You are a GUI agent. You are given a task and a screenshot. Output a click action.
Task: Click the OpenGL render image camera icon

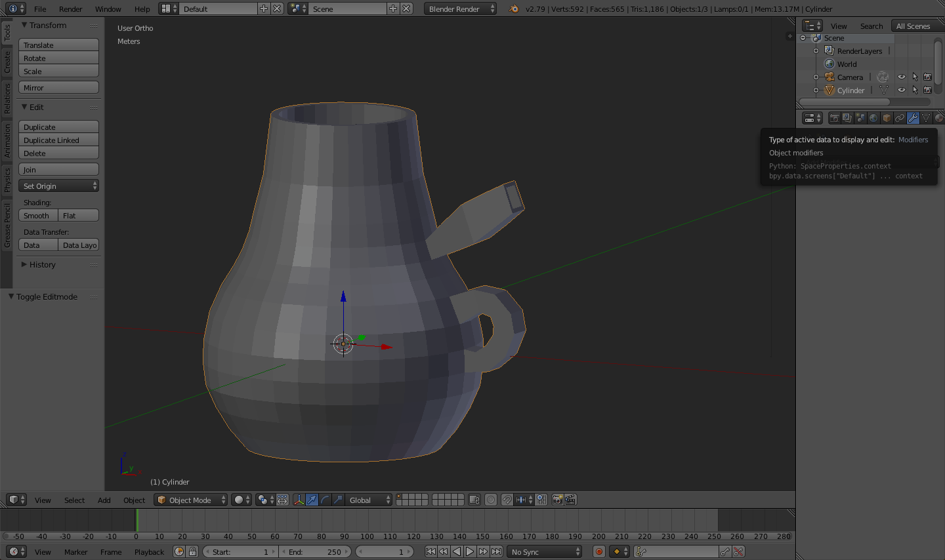point(558,500)
